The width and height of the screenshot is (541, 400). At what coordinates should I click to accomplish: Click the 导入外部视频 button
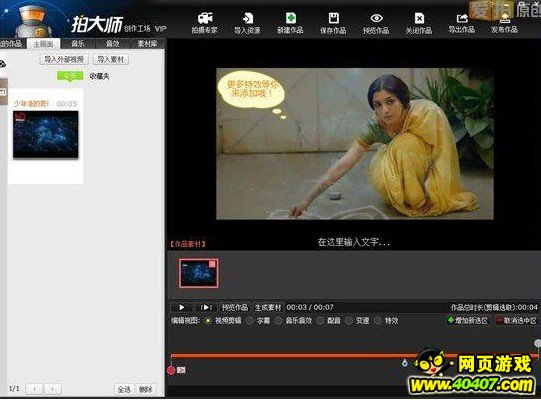64,59
